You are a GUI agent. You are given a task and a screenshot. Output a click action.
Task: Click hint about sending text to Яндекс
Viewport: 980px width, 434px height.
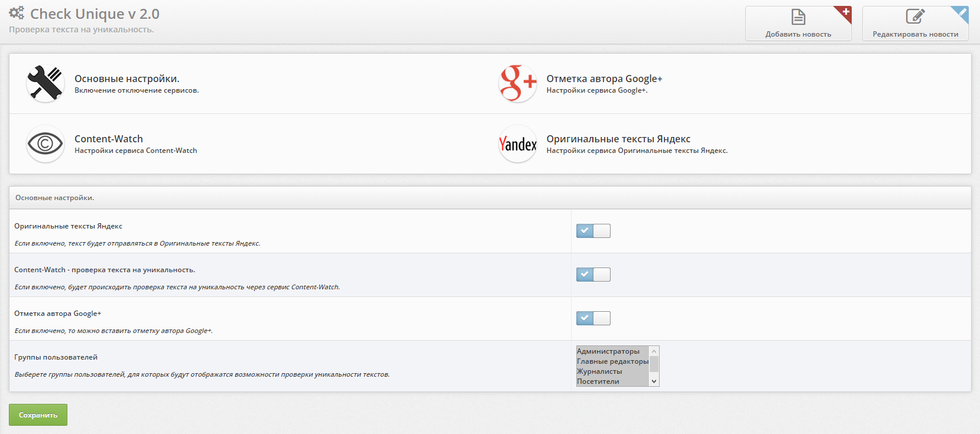click(x=137, y=243)
